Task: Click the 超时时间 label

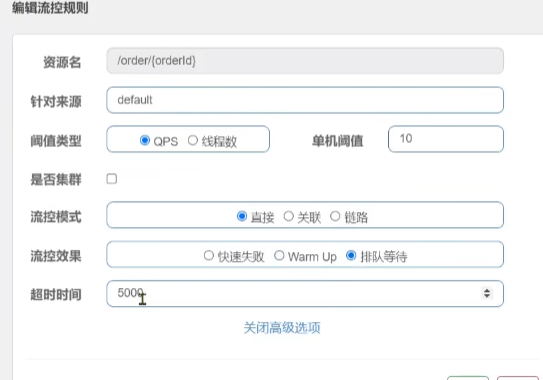Action: (56, 295)
